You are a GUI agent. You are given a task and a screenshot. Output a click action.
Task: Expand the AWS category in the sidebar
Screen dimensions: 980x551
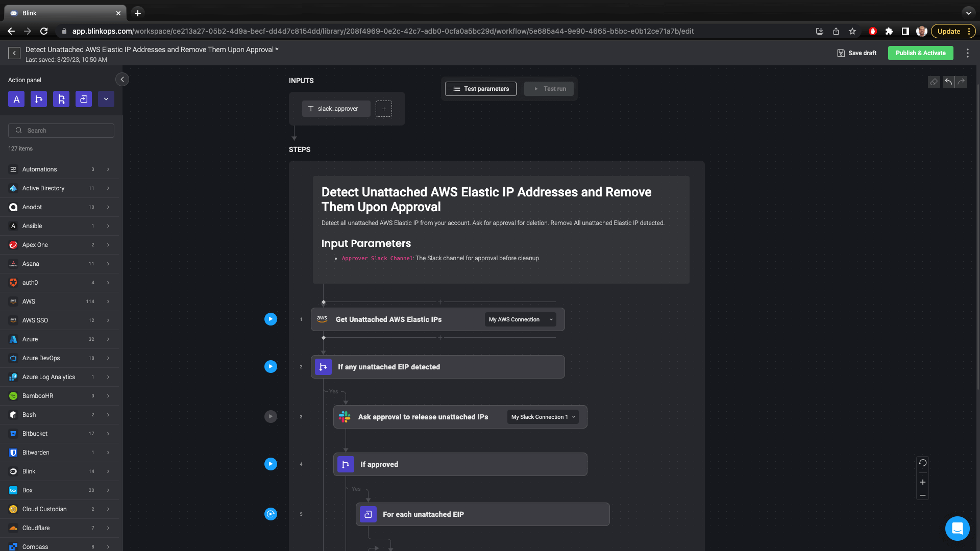[108, 302]
